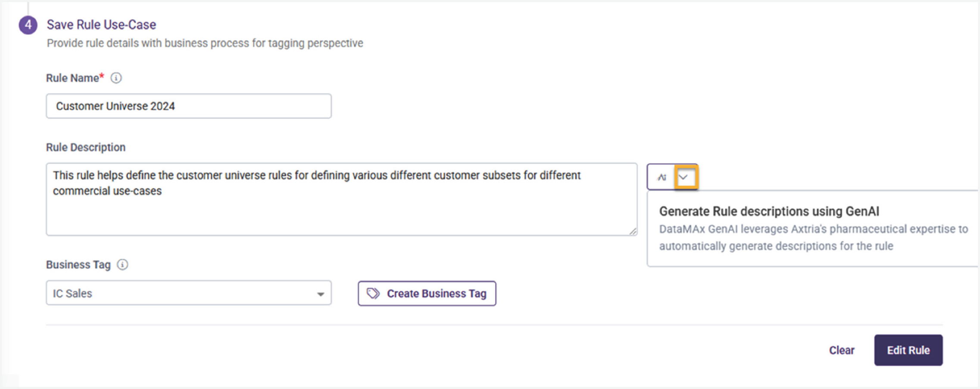Click inside the Rule Description text area

pyautogui.click(x=340, y=211)
